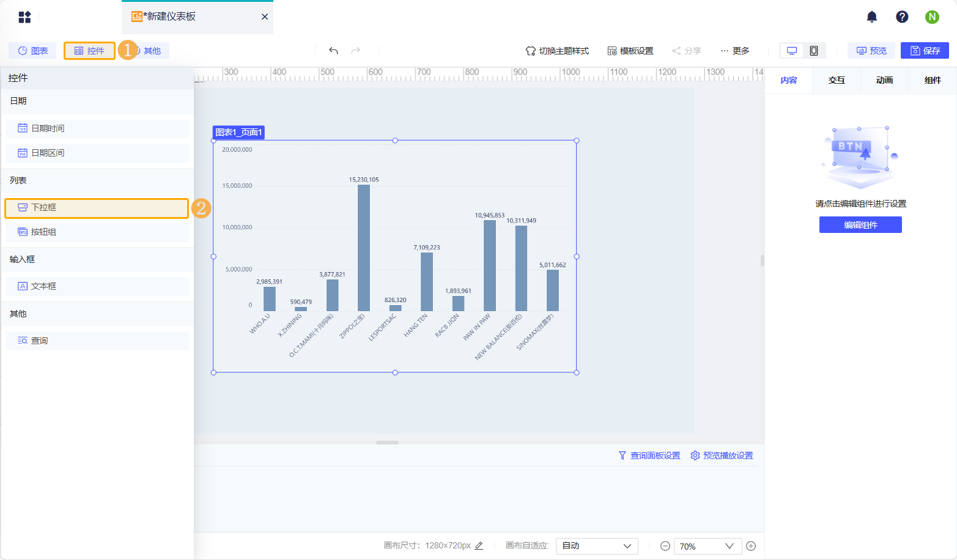
Task: Click the ZIPPO bar with value 15,230,105
Action: click(x=364, y=248)
